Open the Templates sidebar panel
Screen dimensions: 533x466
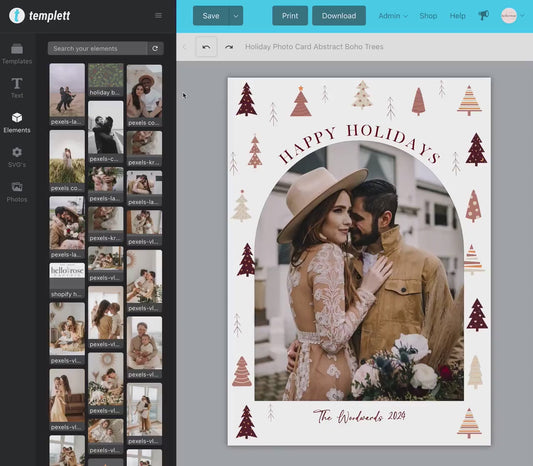tap(17, 54)
